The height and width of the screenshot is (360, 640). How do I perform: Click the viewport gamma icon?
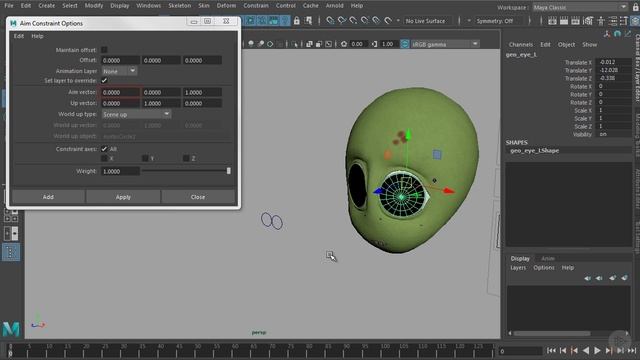coord(374,44)
